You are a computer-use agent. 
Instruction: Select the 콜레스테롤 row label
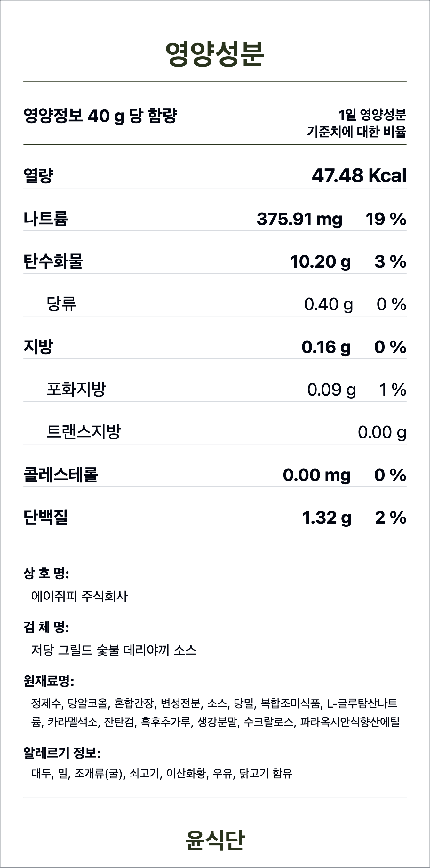(60, 474)
